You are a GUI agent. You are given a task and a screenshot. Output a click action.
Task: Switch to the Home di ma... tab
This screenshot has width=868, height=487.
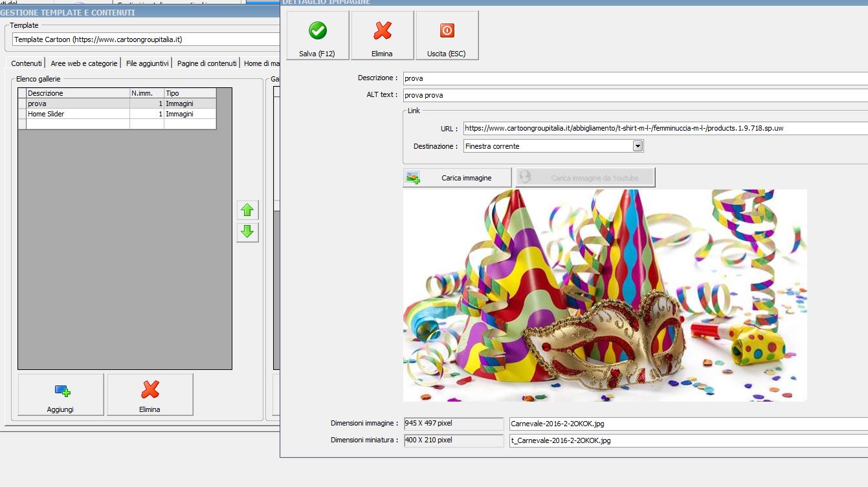(x=261, y=63)
